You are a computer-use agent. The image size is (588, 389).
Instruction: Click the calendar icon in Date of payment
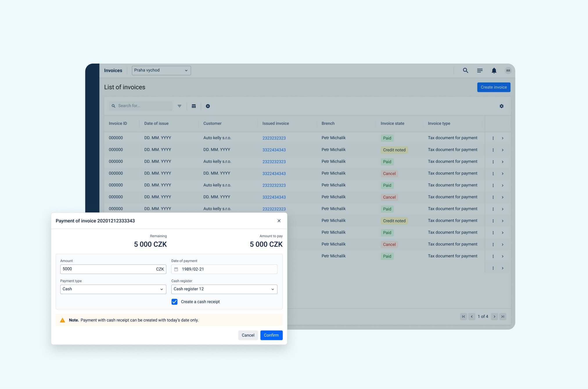[176, 269]
